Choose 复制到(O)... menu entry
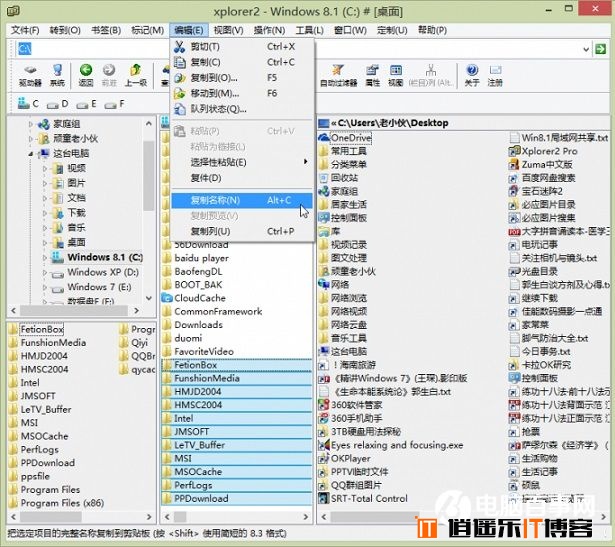 point(242,78)
